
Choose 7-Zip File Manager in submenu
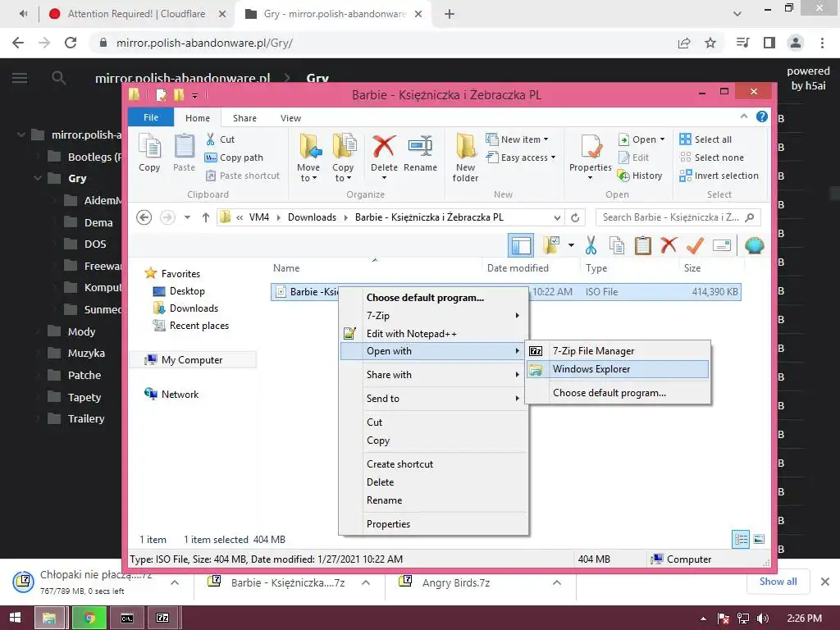click(618, 351)
